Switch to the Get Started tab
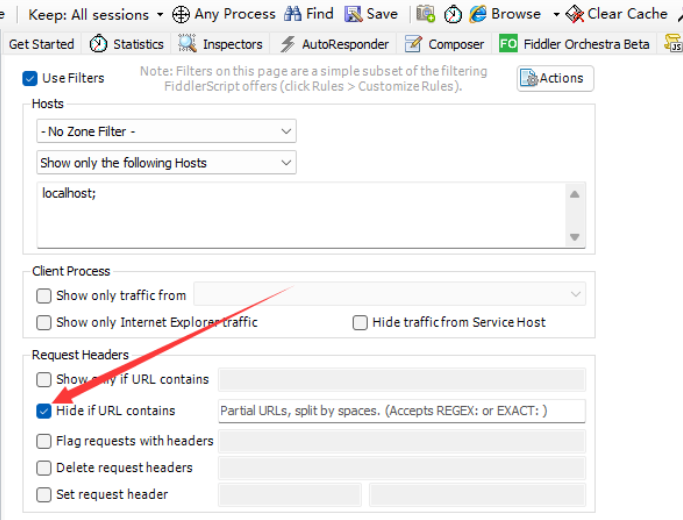Viewport: 683px width, 520px height. pos(41,44)
